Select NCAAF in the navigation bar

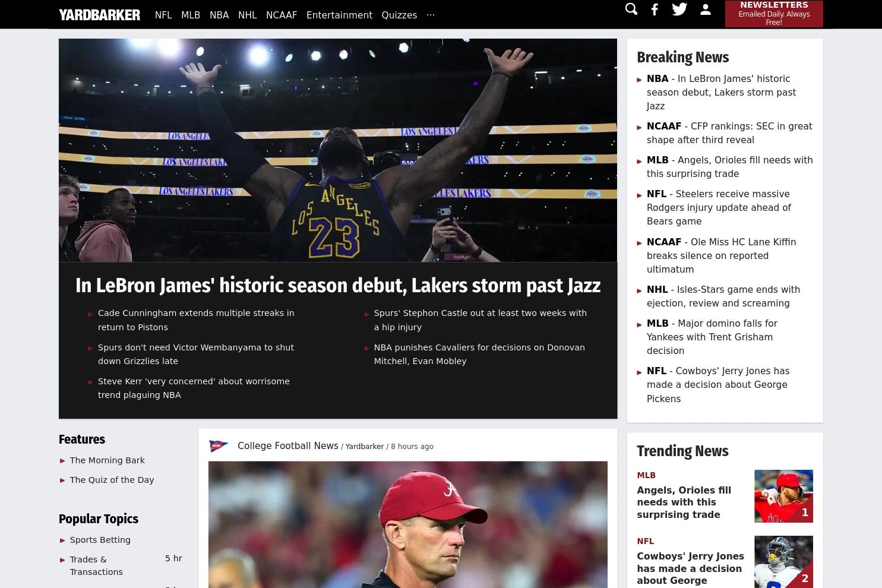click(282, 15)
